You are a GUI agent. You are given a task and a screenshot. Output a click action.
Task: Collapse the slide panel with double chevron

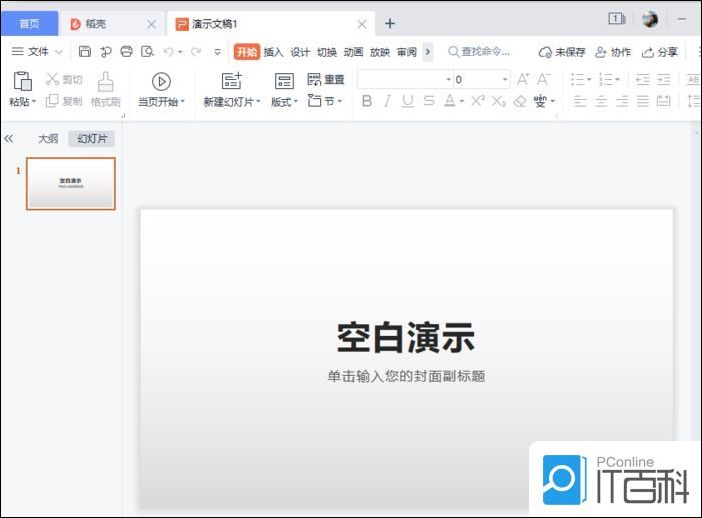point(9,139)
